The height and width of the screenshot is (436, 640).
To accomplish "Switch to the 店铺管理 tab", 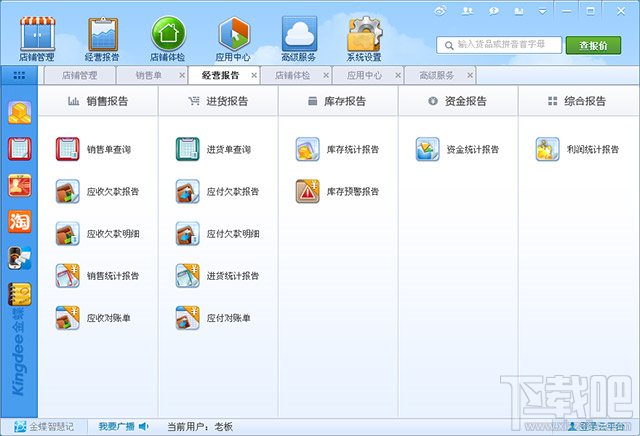I will (x=80, y=76).
